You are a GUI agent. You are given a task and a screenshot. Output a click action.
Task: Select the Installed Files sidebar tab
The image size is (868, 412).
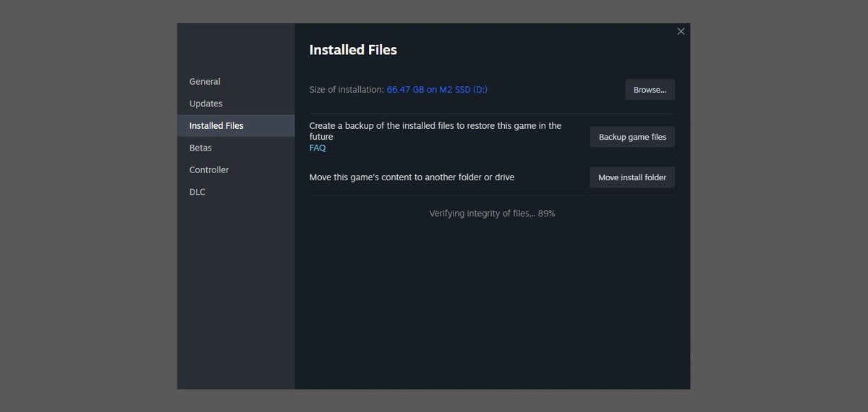[x=216, y=126]
